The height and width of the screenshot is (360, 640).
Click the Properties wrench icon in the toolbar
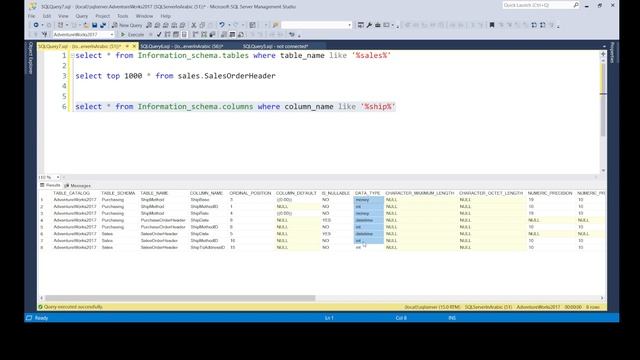(x=369, y=25)
